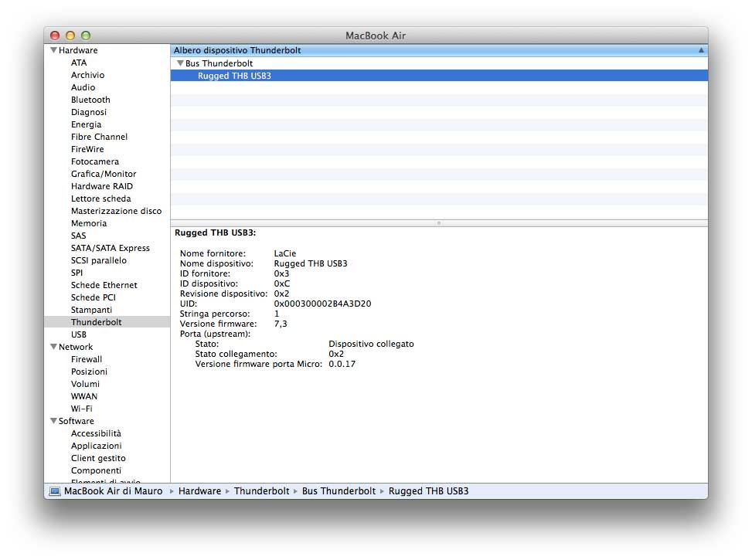The width and height of the screenshot is (752, 560).
Task: Click the green zoom window button
Action: (86, 36)
